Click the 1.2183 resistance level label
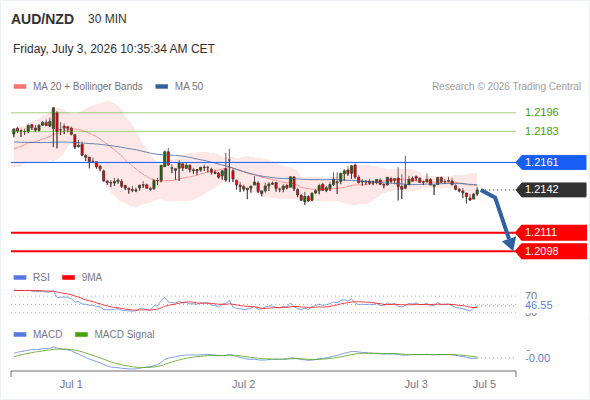590x400 pixels. [541, 131]
